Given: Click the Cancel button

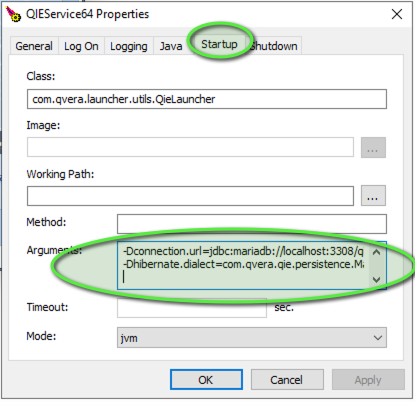Looking at the screenshot, I should tap(287, 379).
